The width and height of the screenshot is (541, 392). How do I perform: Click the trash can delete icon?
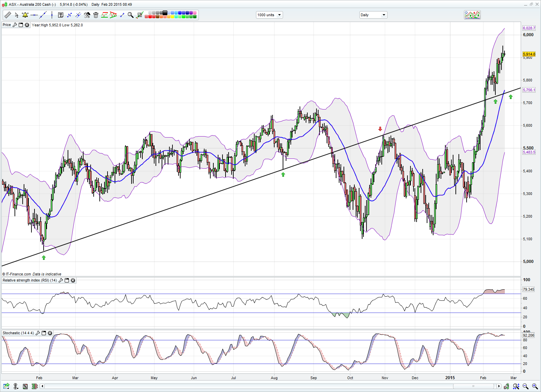coord(96,15)
